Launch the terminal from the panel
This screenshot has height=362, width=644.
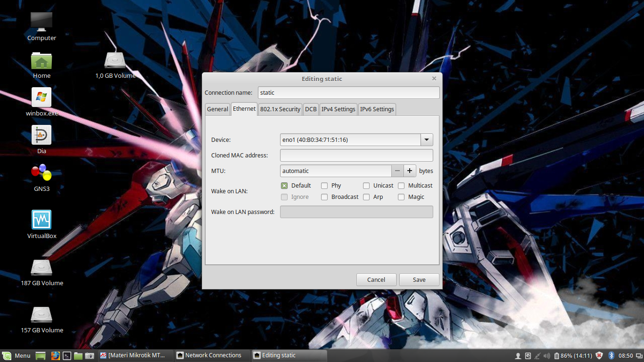click(x=67, y=355)
